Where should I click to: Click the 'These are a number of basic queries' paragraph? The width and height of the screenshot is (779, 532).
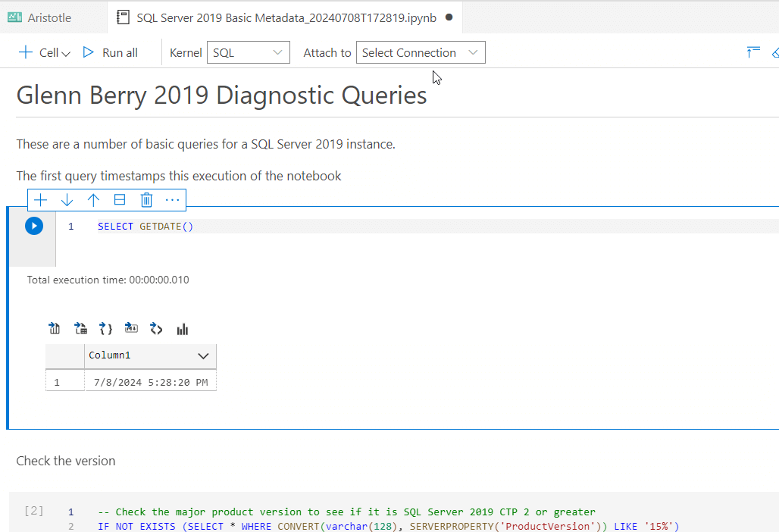[205, 144]
